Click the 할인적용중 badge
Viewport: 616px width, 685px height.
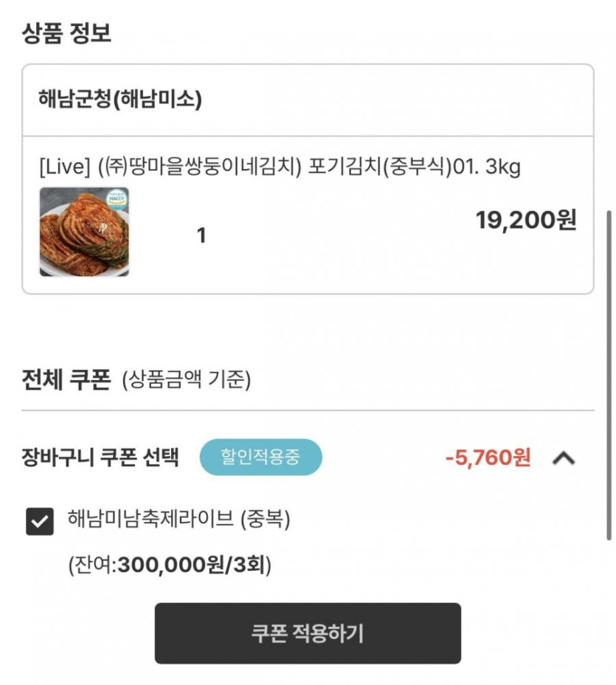click(260, 457)
